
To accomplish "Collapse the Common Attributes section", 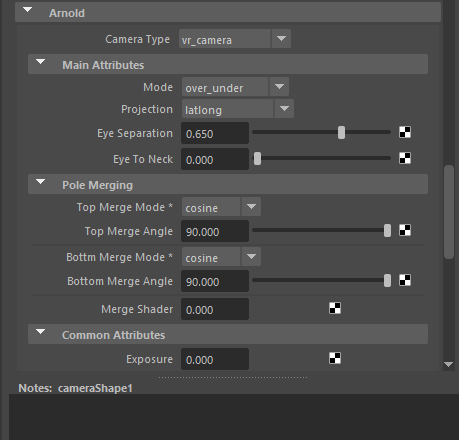I will (41, 332).
